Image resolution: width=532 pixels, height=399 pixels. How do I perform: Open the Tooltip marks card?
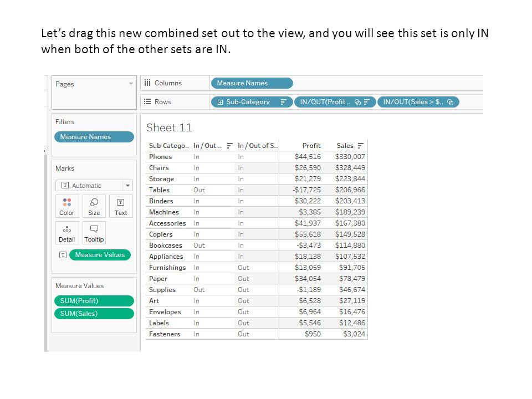94,233
